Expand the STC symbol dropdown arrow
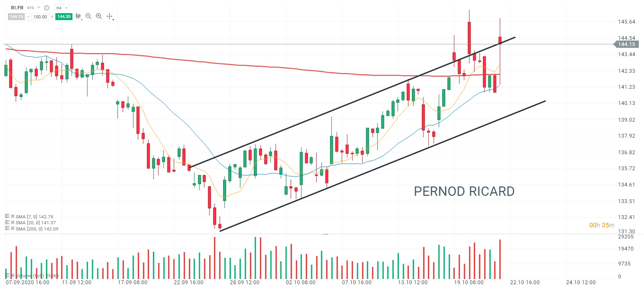 (x=39, y=8)
